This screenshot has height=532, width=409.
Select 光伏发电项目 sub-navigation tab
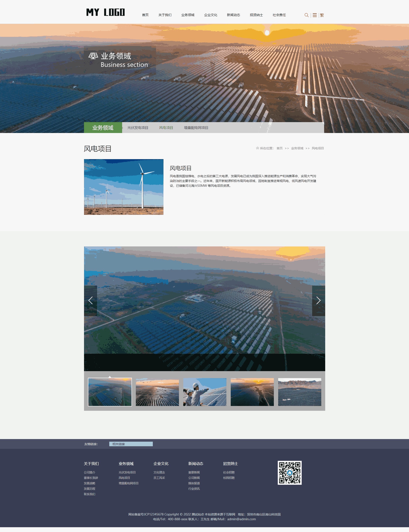click(x=138, y=128)
